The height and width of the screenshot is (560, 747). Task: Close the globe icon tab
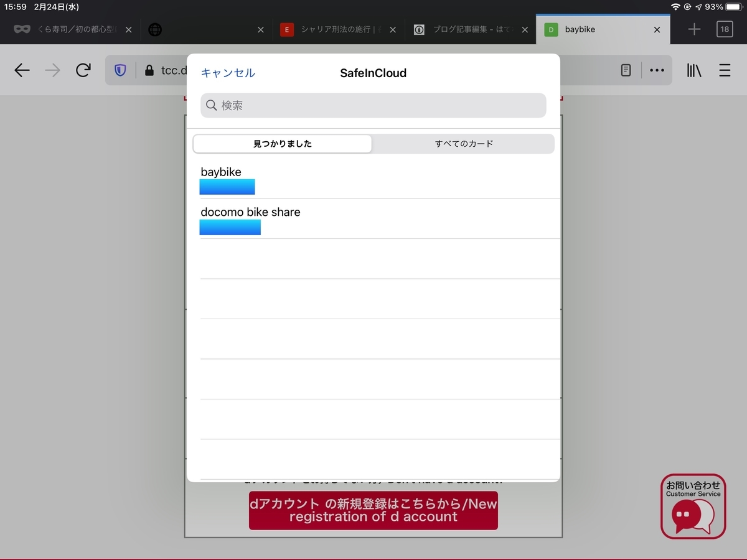click(261, 29)
